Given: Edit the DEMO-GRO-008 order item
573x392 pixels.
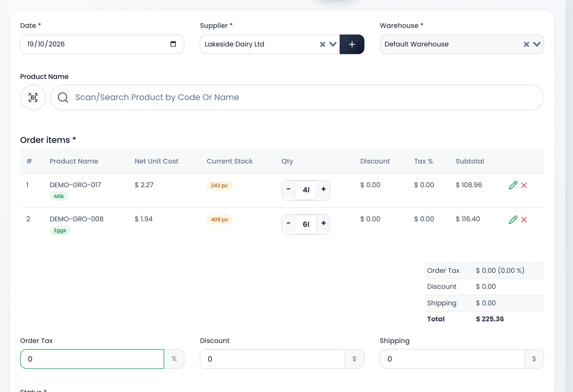Looking at the screenshot, I should 513,219.
